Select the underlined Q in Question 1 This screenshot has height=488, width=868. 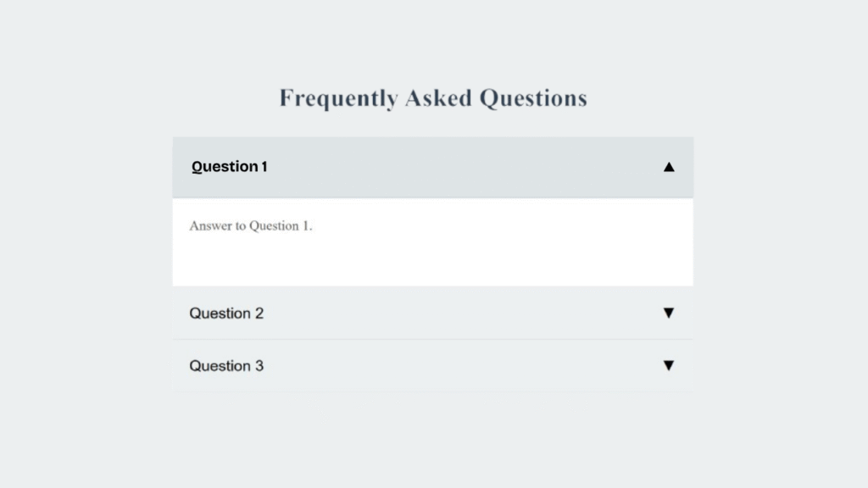[x=195, y=167]
